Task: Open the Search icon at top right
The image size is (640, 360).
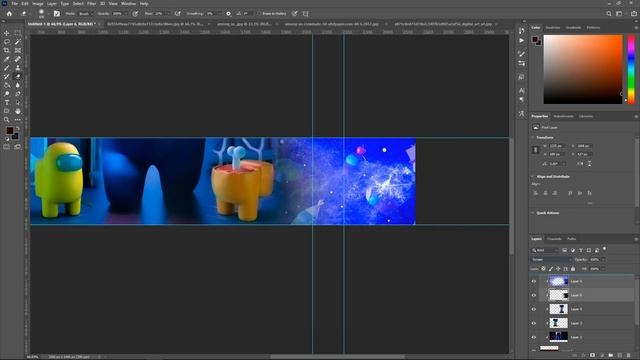Action: 609,13
